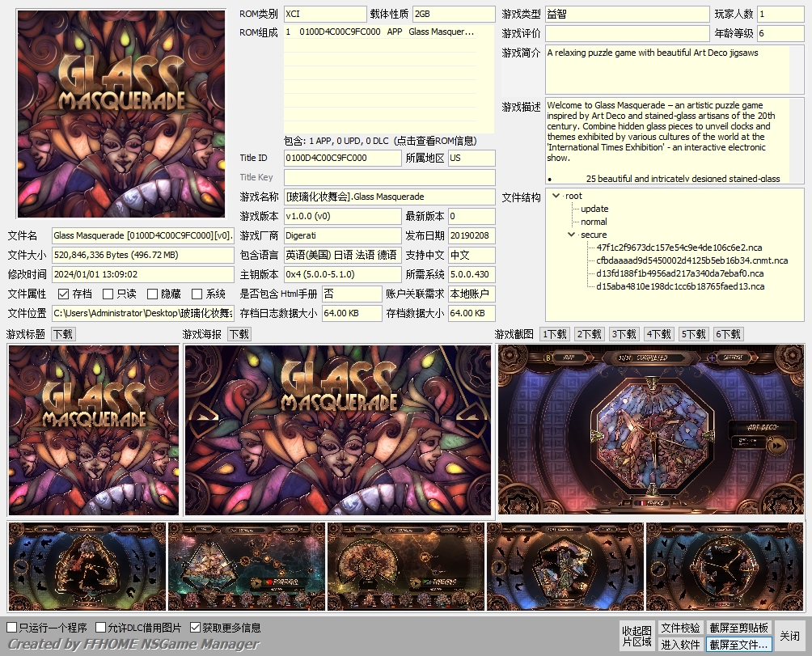Click the Title ID text field

[342, 159]
